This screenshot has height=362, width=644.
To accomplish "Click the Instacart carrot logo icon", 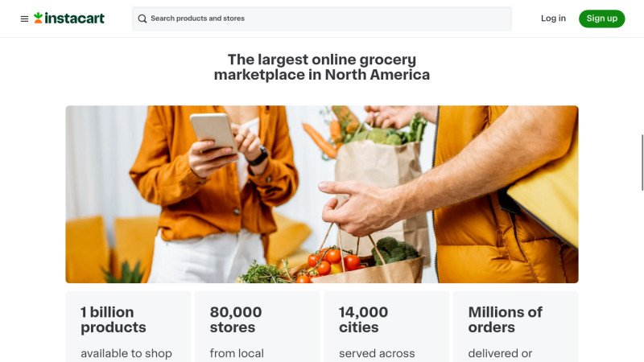I will (x=38, y=18).
